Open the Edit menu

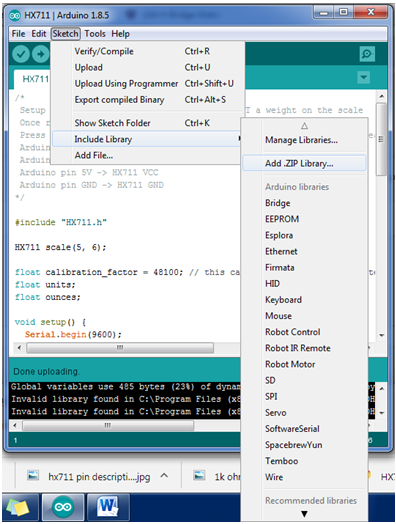(39, 34)
